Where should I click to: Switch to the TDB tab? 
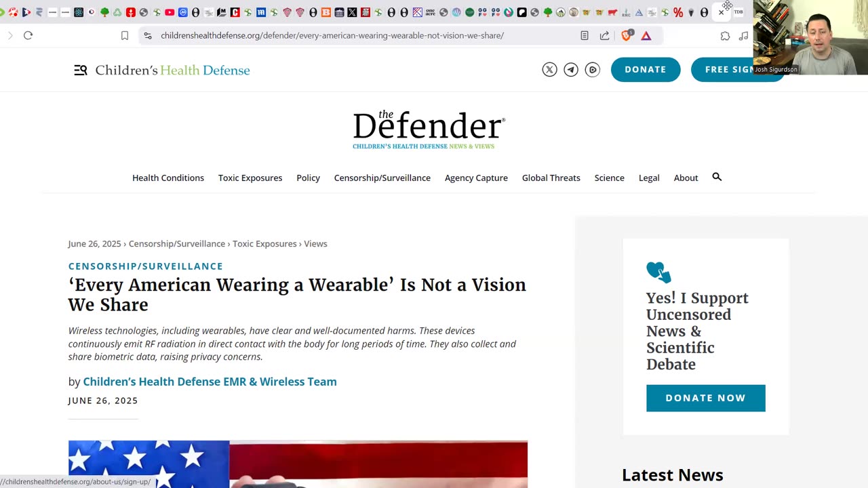738,12
